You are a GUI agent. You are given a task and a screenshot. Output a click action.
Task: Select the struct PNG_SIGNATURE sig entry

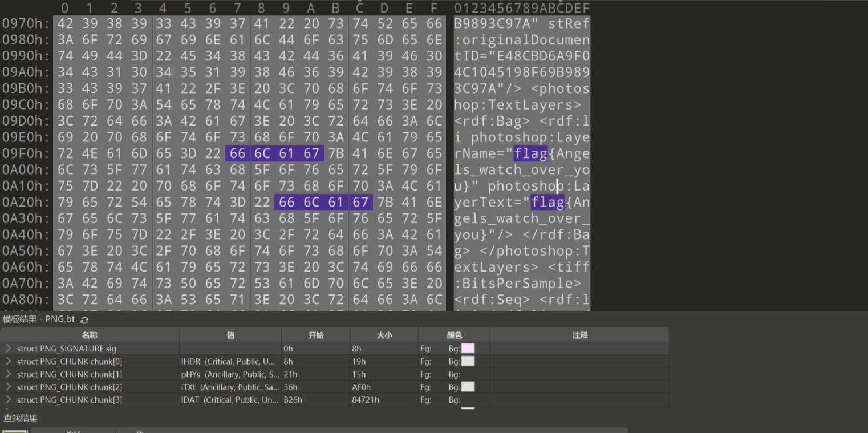coord(67,349)
